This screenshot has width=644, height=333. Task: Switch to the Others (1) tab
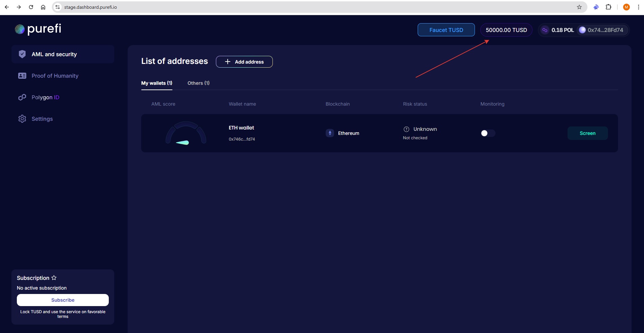tap(198, 83)
